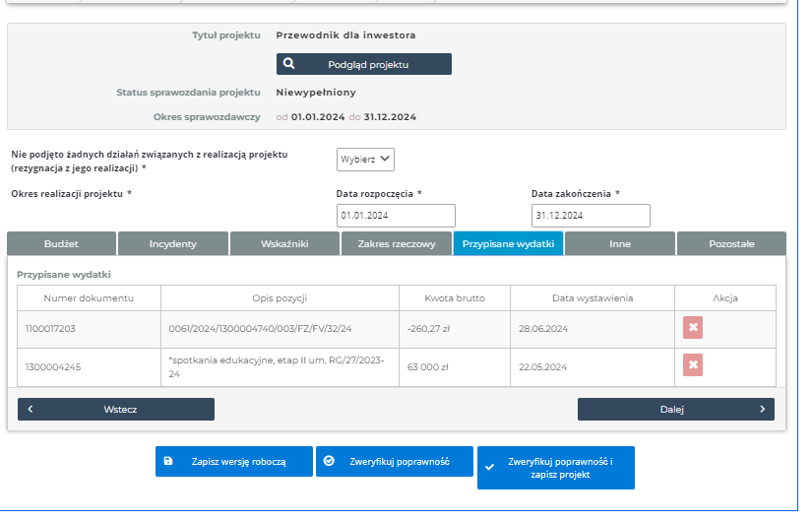Remove expense 1300004245 using red X icon

pos(693,366)
